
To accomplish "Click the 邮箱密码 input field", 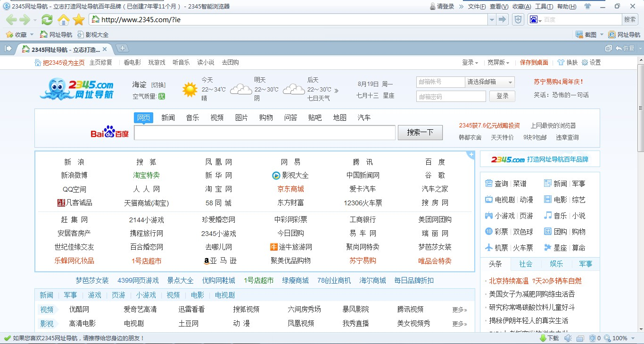I will click(x=451, y=96).
